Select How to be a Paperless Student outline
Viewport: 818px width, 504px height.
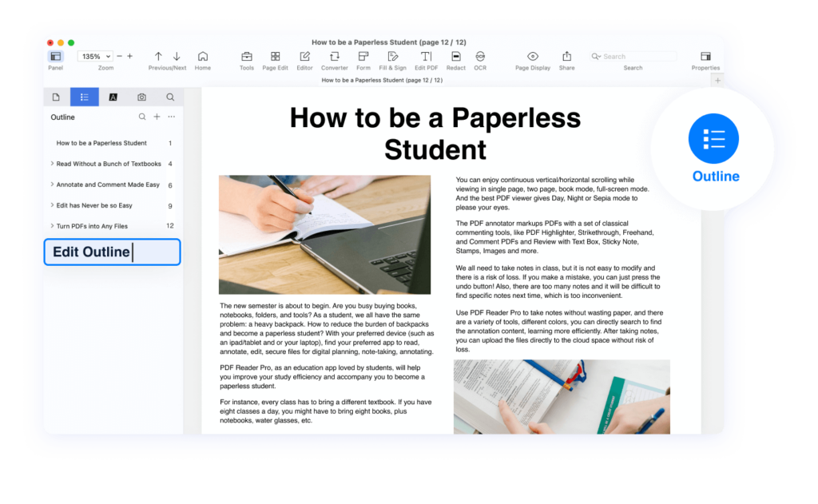(101, 143)
